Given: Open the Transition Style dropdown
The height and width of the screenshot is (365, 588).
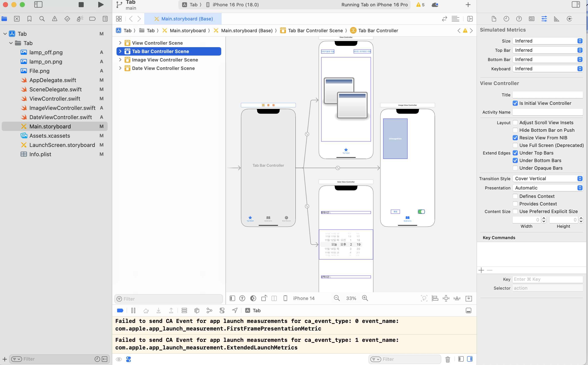Looking at the screenshot, I should pyautogui.click(x=548, y=179).
